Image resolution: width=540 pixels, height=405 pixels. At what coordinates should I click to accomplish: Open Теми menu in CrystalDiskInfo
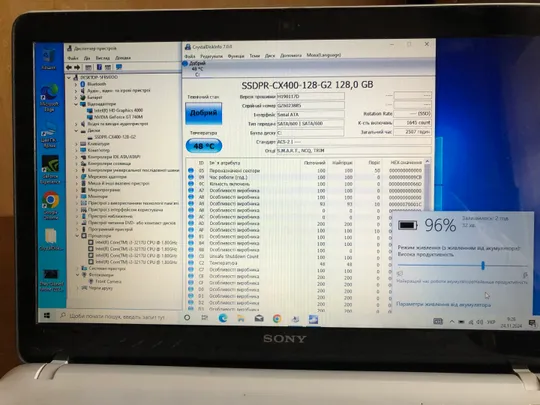[254, 56]
